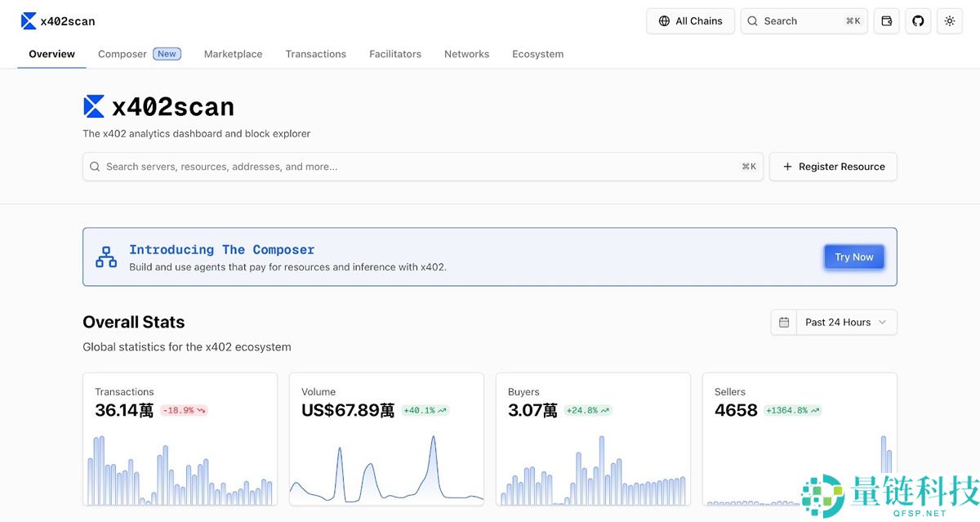Click the Composer network diagram icon

(x=106, y=257)
